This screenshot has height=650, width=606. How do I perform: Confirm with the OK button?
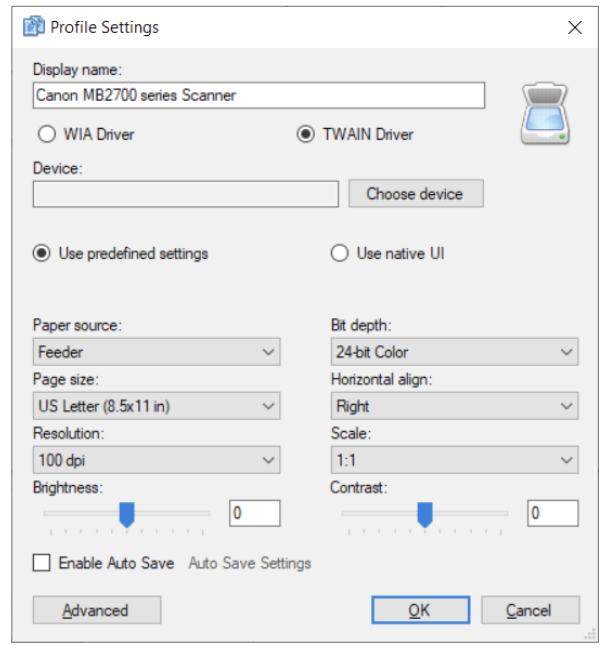click(x=420, y=610)
